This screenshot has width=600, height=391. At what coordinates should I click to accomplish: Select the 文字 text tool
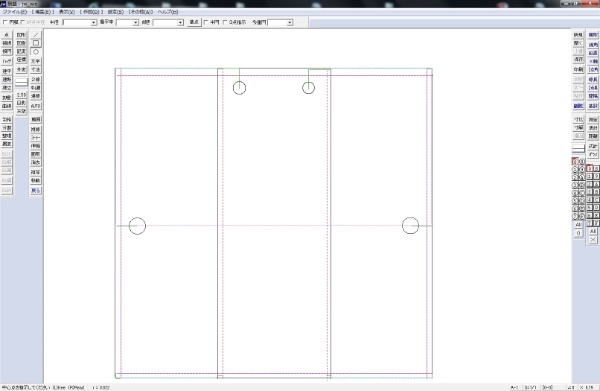pos(36,61)
